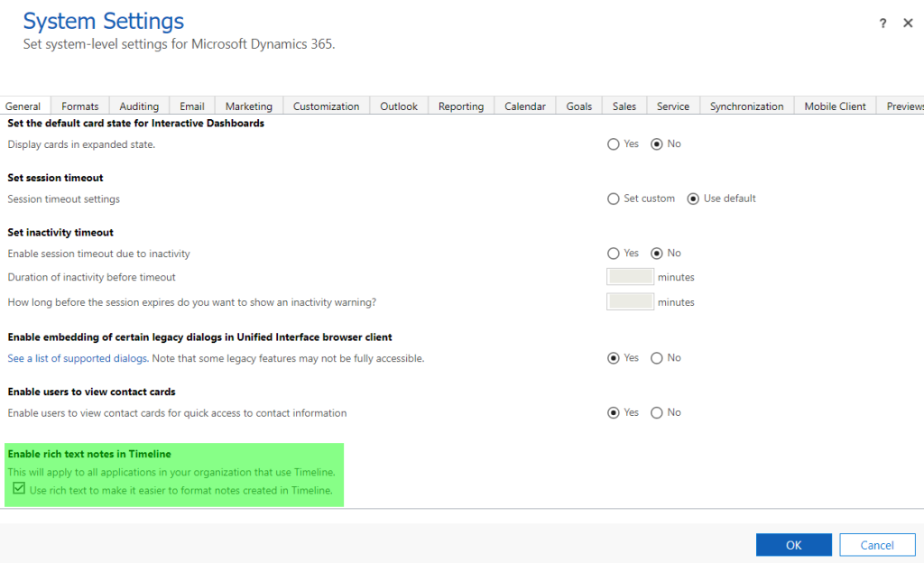The height and width of the screenshot is (563, 924).
Task: Click the help question mark icon
Action: 882,23
